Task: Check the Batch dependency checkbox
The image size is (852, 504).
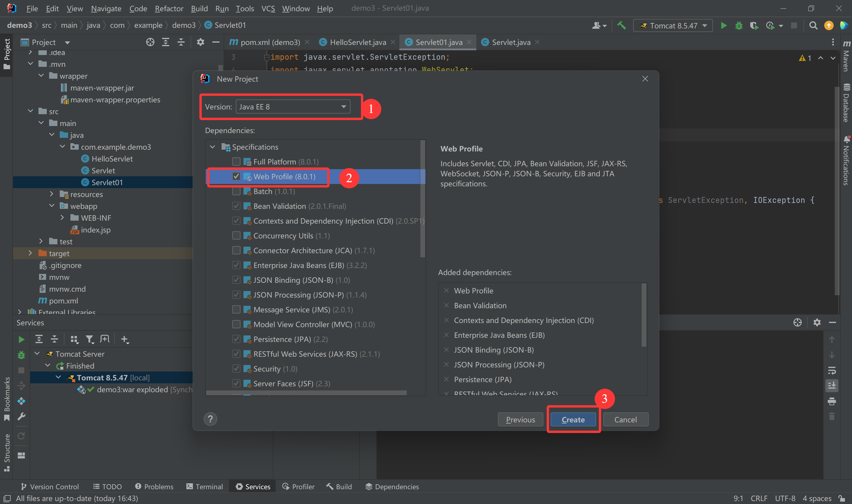Action: (x=236, y=191)
